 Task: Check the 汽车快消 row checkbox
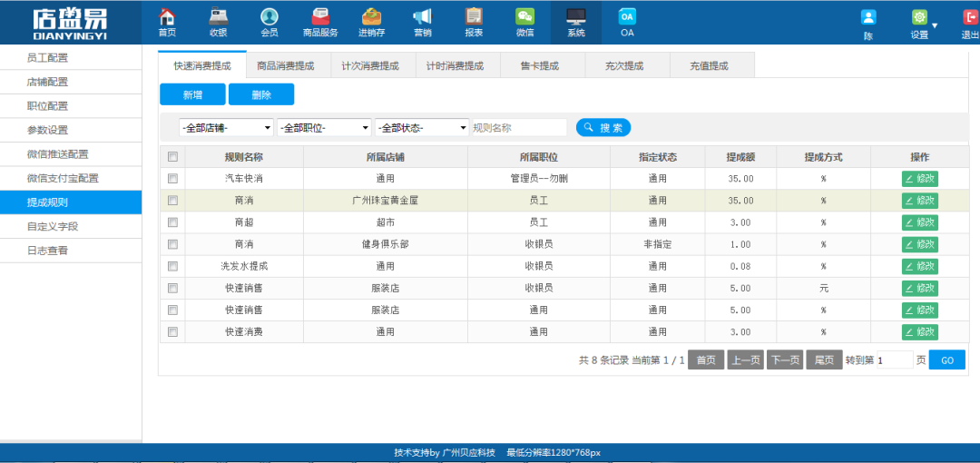[173, 178]
